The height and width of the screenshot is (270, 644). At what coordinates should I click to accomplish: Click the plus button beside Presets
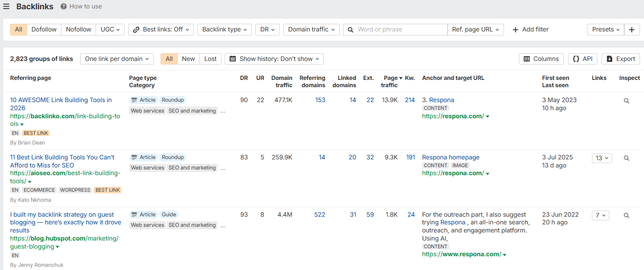(x=632, y=29)
